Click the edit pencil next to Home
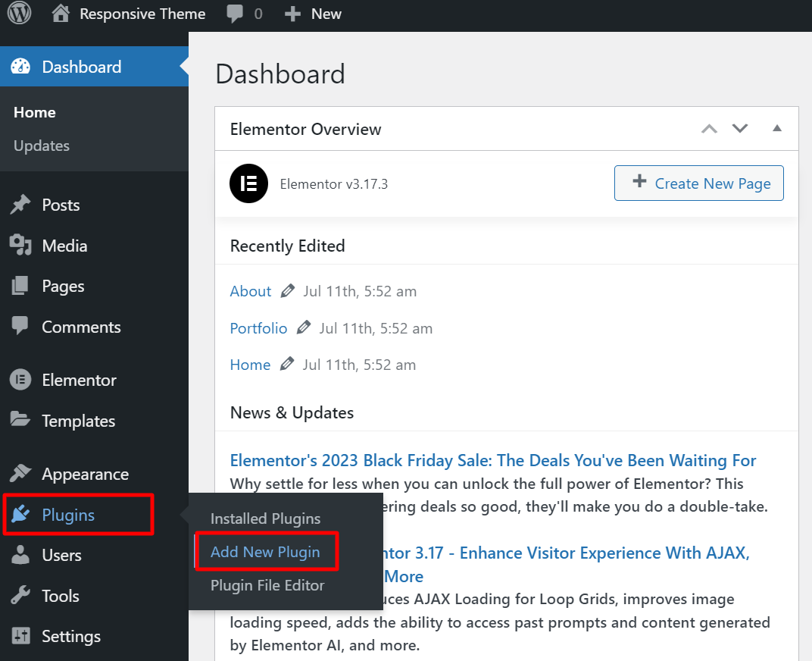The width and height of the screenshot is (812, 661). 287,364
